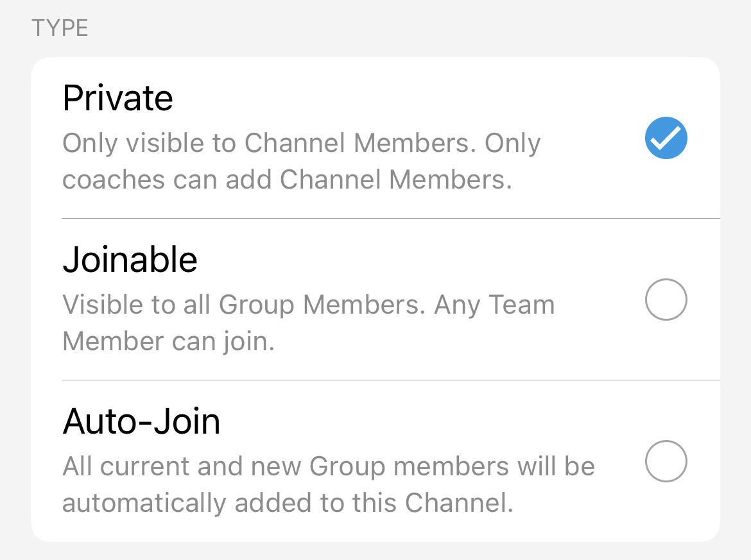Screen dimensions: 751x560
Task: Click 'coaches can add Channel Members' line
Action: tap(287, 180)
